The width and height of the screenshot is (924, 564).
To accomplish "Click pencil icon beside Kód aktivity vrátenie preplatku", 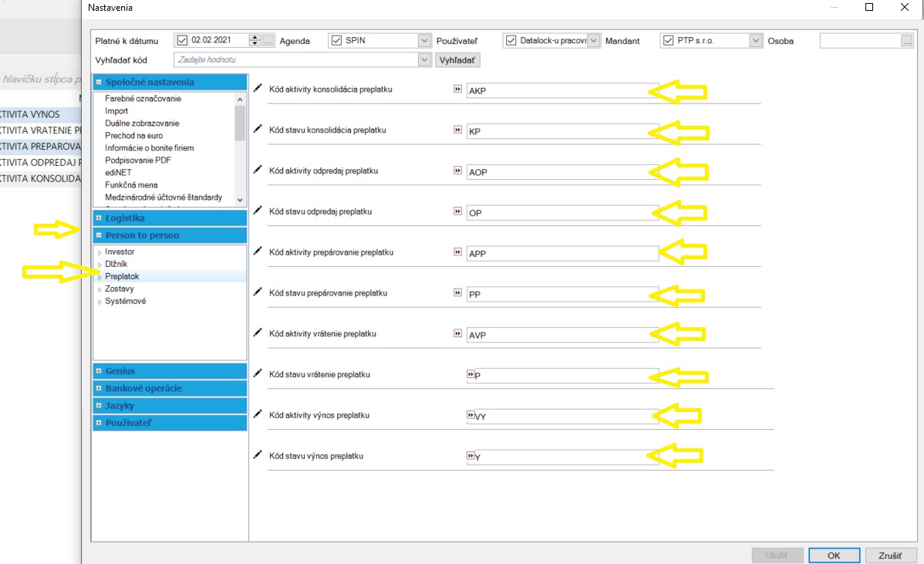I will coord(258,333).
